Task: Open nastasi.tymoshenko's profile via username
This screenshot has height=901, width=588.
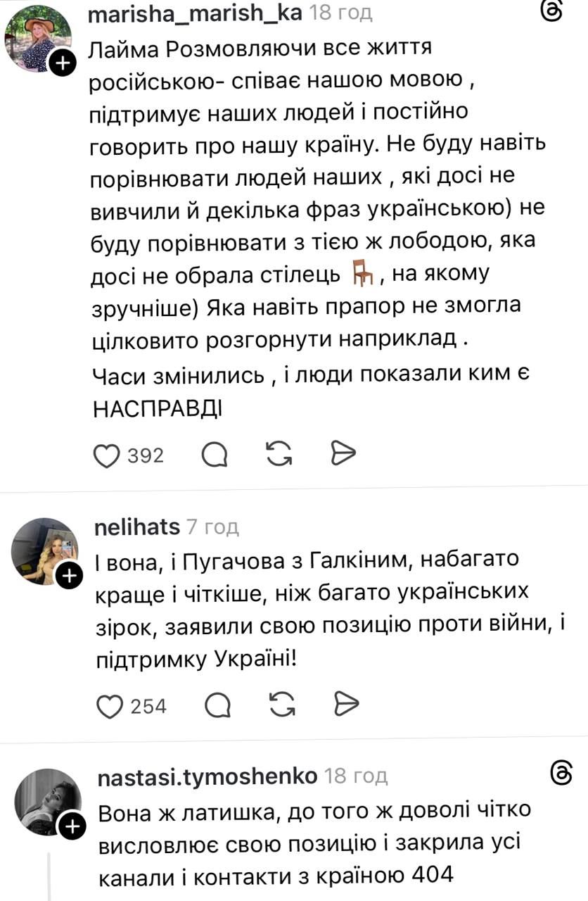Action: click(x=207, y=776)
